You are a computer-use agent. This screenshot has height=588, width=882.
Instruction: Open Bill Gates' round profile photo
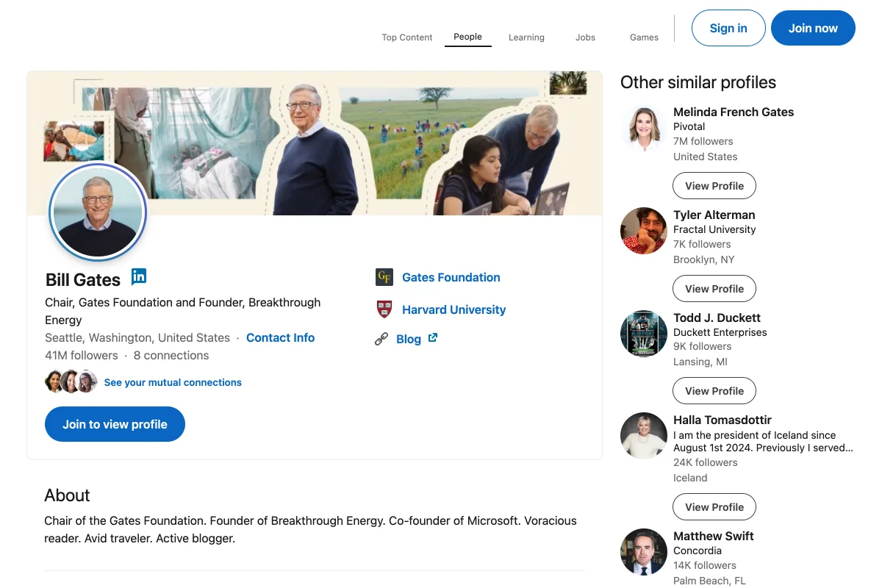[x=98, y=212]
